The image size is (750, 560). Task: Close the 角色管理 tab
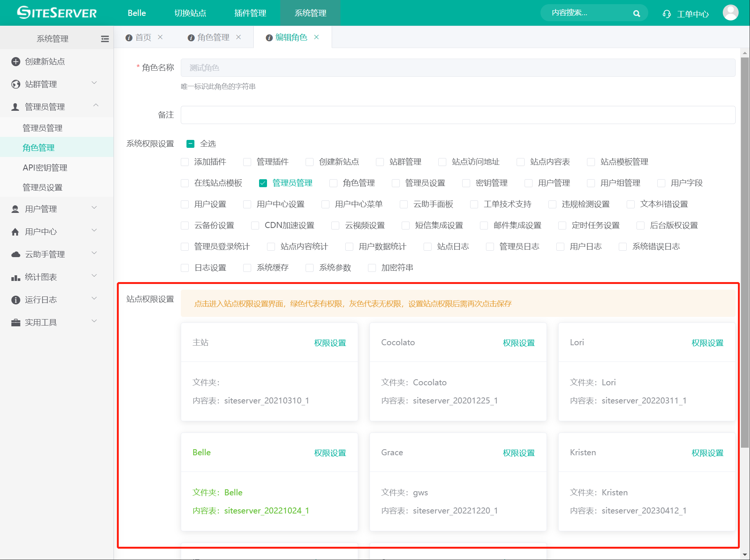[x=239, y=37]
